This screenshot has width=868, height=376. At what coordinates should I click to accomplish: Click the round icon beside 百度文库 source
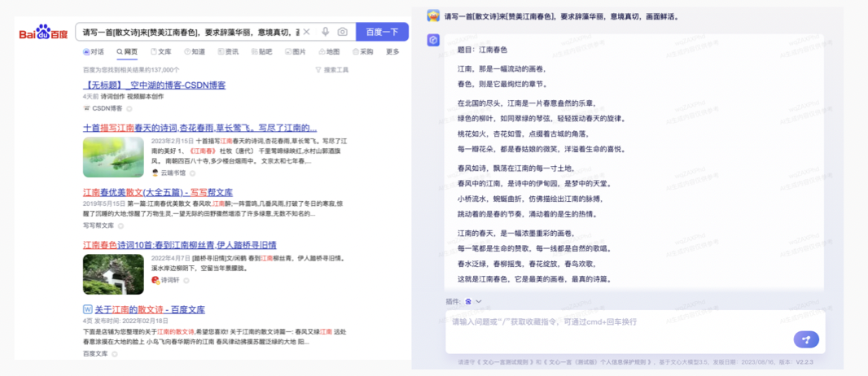point(114,353)
